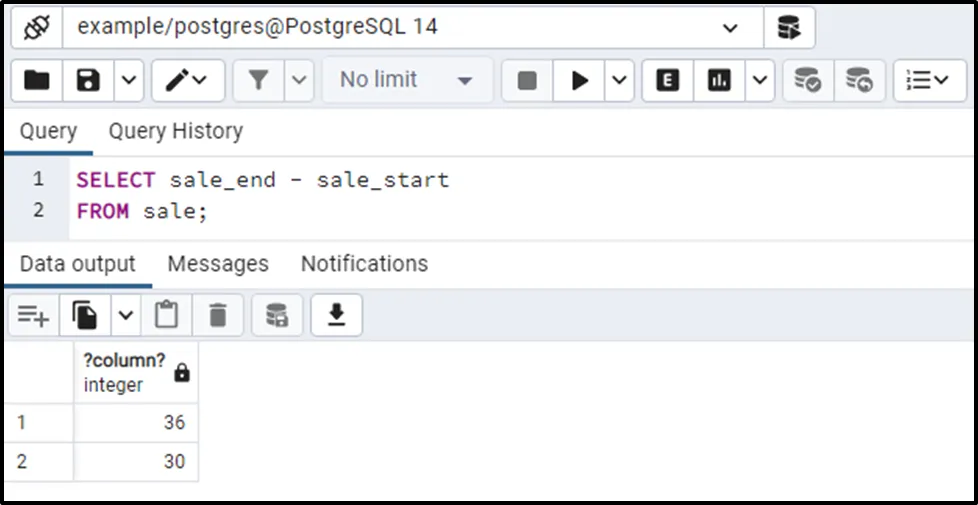Open the No limit rows dropdown
The width and height of the screenshot is (978, 505).
click(x=407, y=81)
